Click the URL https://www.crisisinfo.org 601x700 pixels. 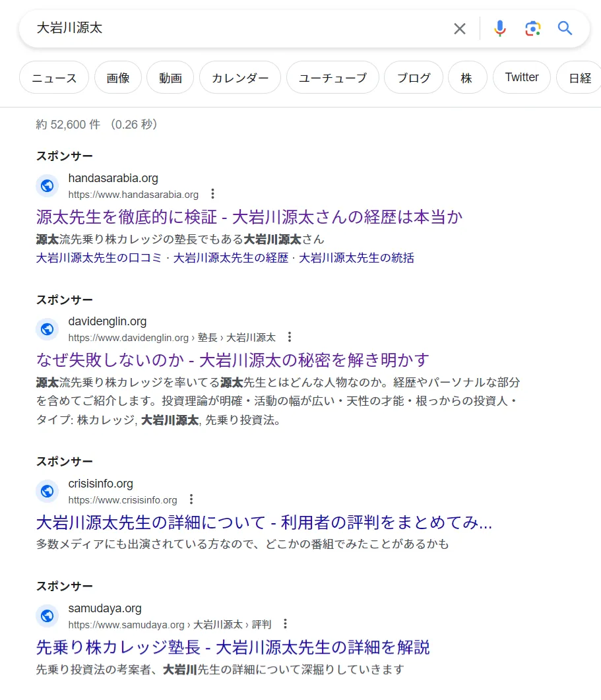click(123, 500)
